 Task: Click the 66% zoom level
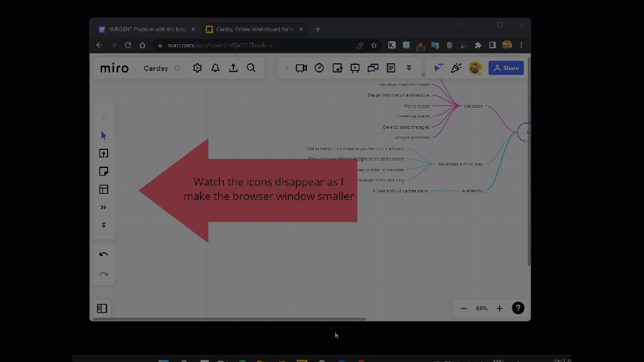tap(481, 308)
